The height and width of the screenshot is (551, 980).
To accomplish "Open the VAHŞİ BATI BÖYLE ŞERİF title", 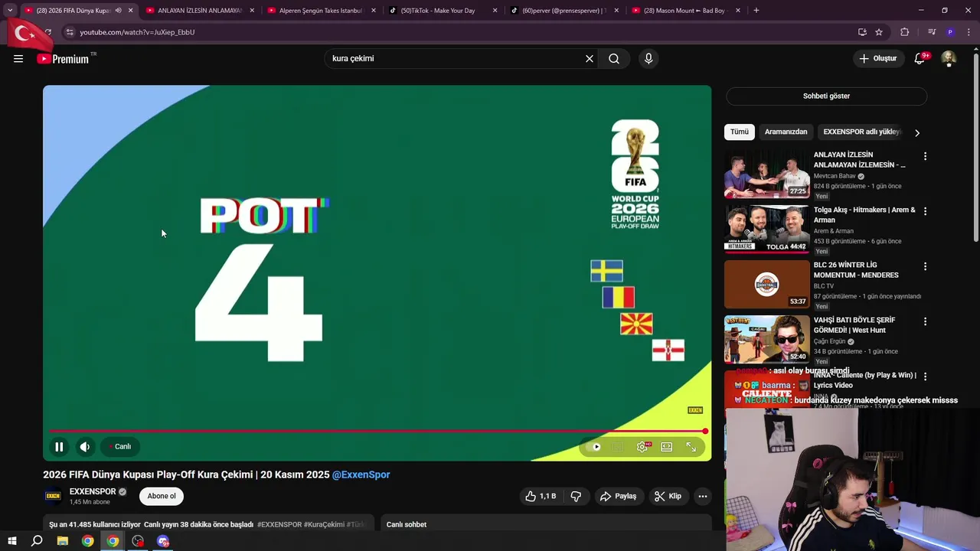I will coord(854,325).
